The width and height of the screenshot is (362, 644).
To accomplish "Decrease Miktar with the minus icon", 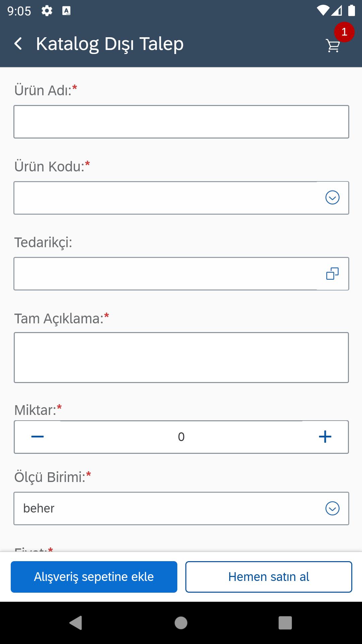I will [38, 437].
